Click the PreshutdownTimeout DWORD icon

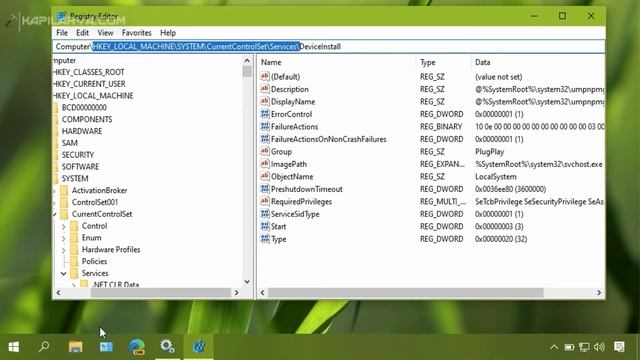(x=264, y=189)
